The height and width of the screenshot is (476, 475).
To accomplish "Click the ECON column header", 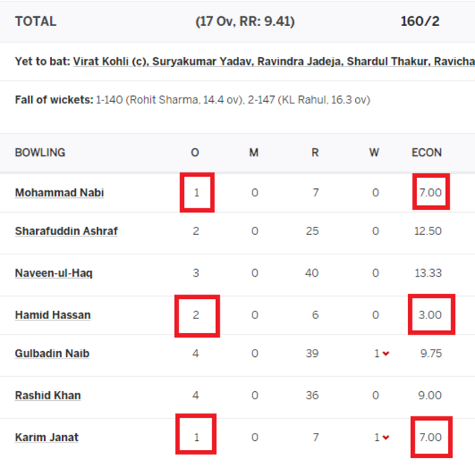I will click(x=427, y=152).
